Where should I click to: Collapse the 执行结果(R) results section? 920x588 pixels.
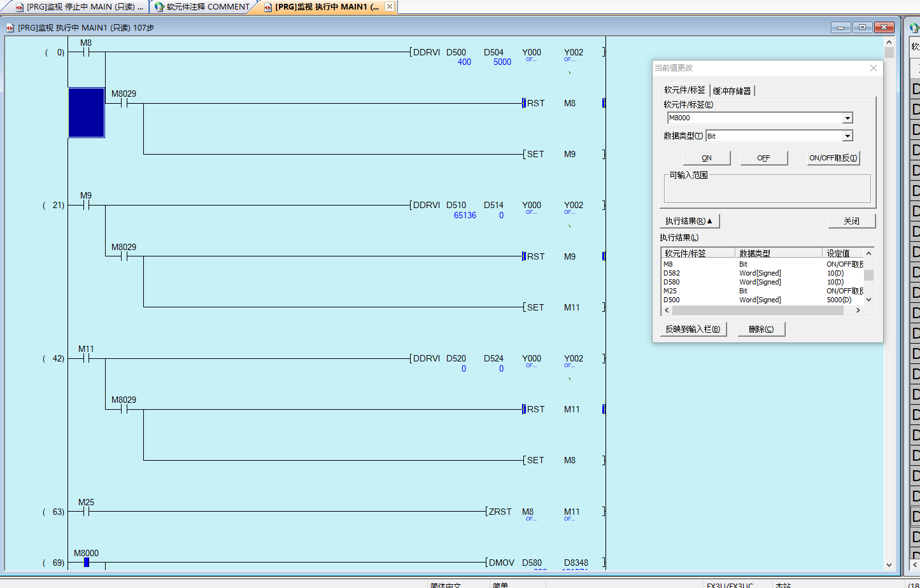689,221
